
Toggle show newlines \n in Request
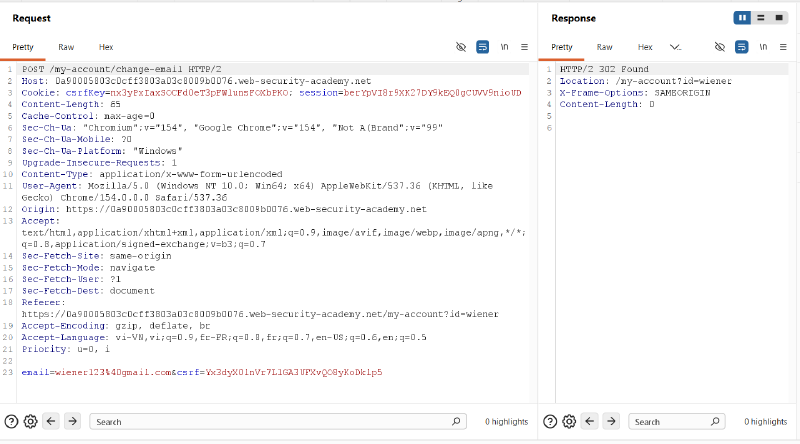point(504,47)
